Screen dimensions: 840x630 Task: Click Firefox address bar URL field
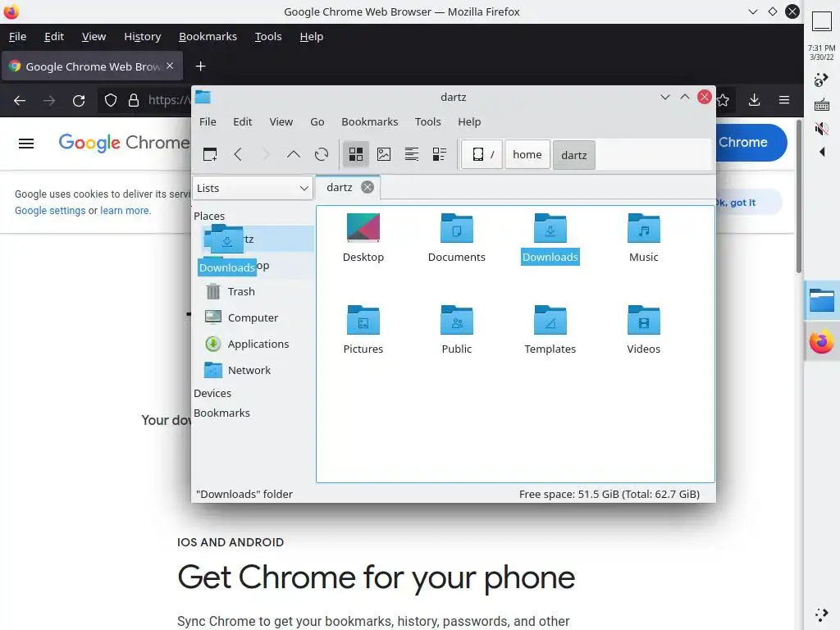coord(169,100)
